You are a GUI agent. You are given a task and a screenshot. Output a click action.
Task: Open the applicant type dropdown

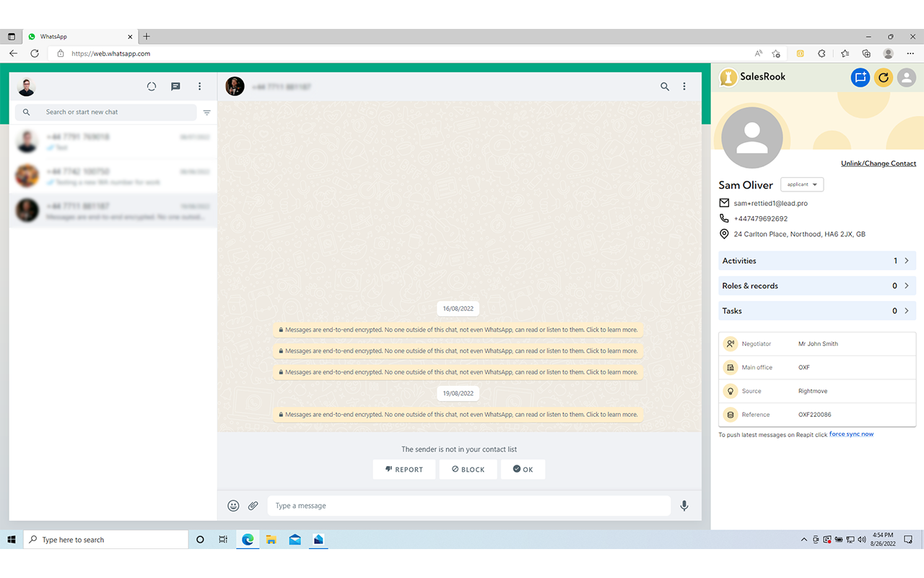coord(802,184)
